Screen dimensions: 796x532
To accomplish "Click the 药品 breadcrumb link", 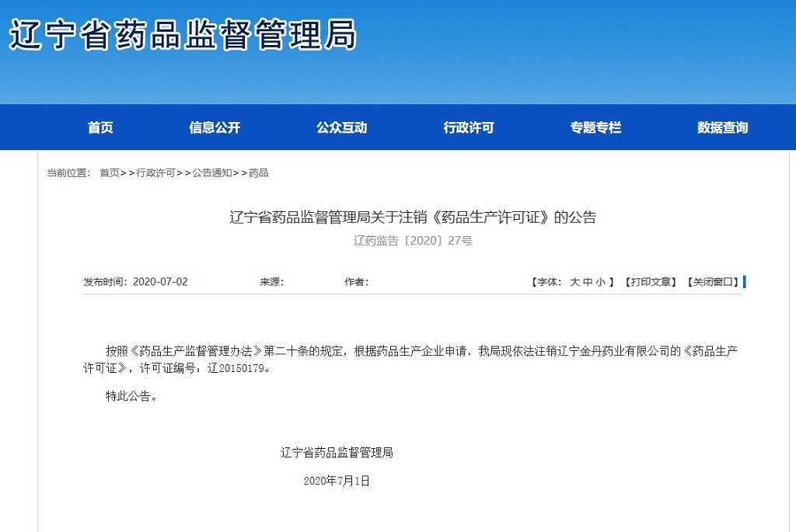I will [x=259, y=172].
